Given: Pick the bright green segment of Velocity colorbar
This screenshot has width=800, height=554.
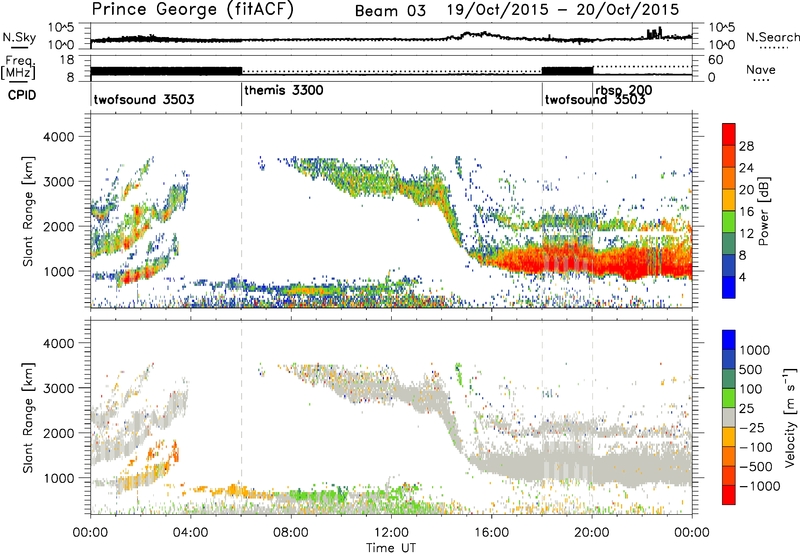Looking at the screenshot, I should point(729,398).
